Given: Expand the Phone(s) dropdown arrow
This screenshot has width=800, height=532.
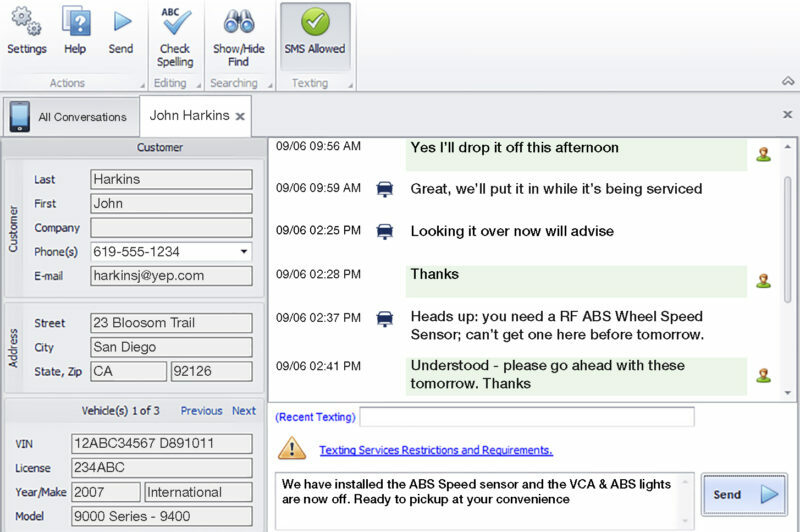Looking at the screenshot, I should [244, 251].
